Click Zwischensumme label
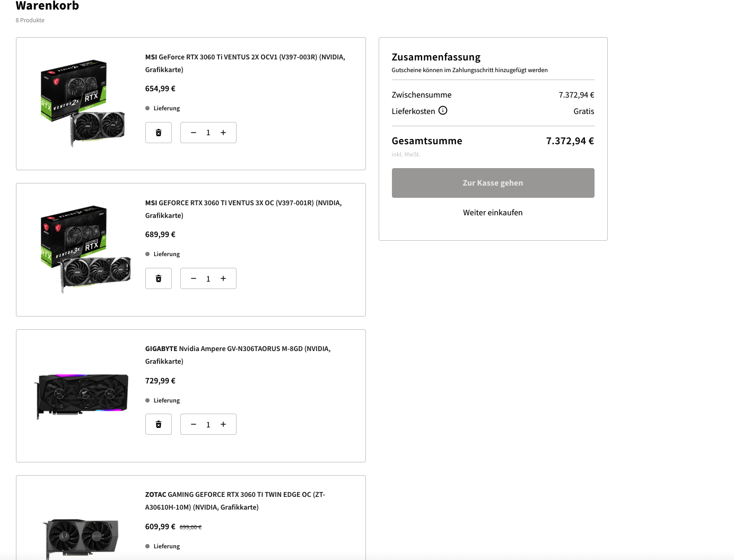734x560 pixels. point(422,95)
